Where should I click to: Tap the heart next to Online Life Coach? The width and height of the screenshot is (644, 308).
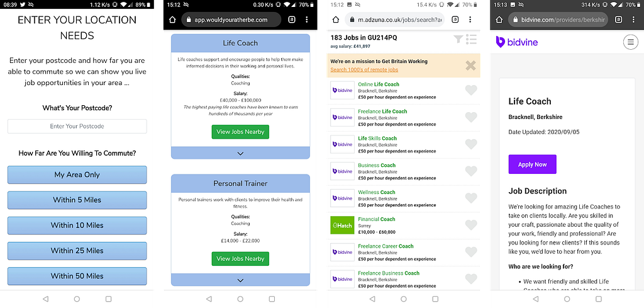(x=471, y=90)
